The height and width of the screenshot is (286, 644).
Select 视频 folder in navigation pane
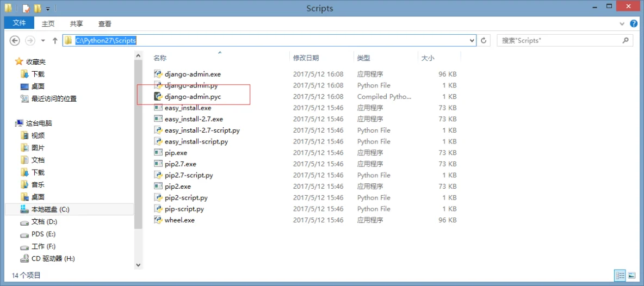[38, 135]
